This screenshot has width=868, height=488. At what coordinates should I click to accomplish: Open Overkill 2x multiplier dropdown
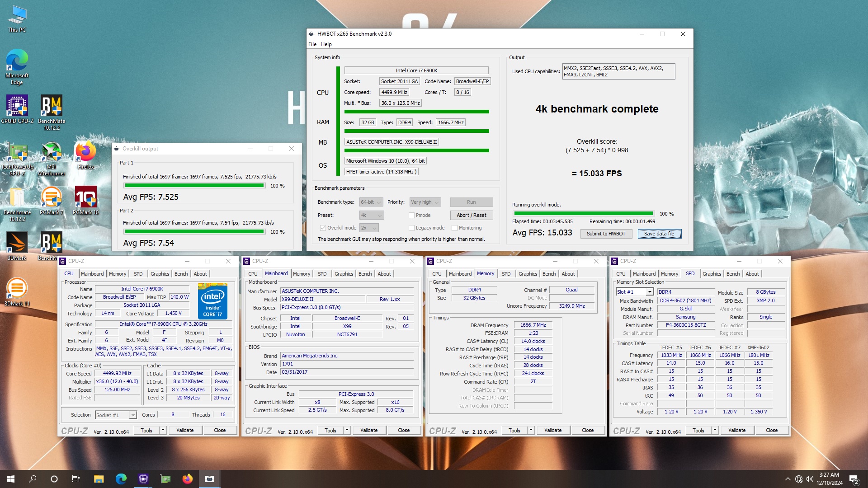tap(369, 228)
